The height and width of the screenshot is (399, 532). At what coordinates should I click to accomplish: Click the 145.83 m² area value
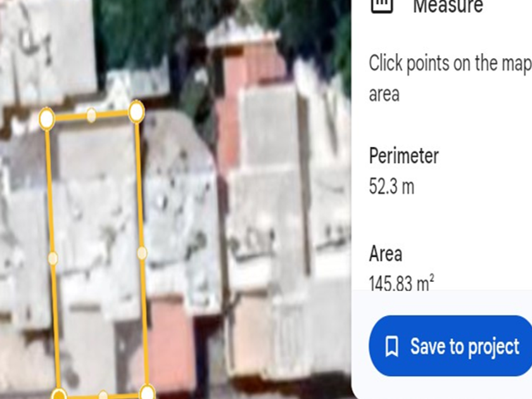coord(402,282)
